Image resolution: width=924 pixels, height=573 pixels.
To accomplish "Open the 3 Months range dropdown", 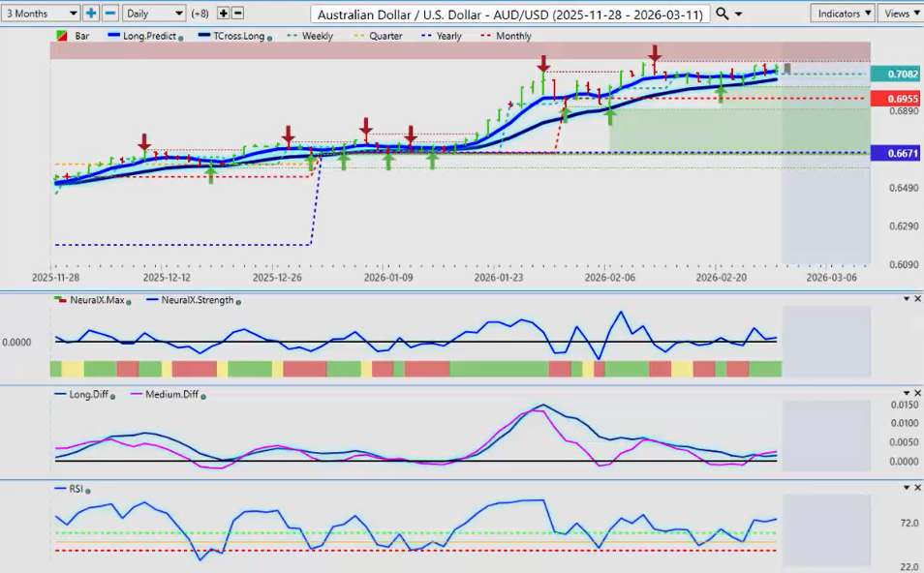I will click(x=41, y=14).
